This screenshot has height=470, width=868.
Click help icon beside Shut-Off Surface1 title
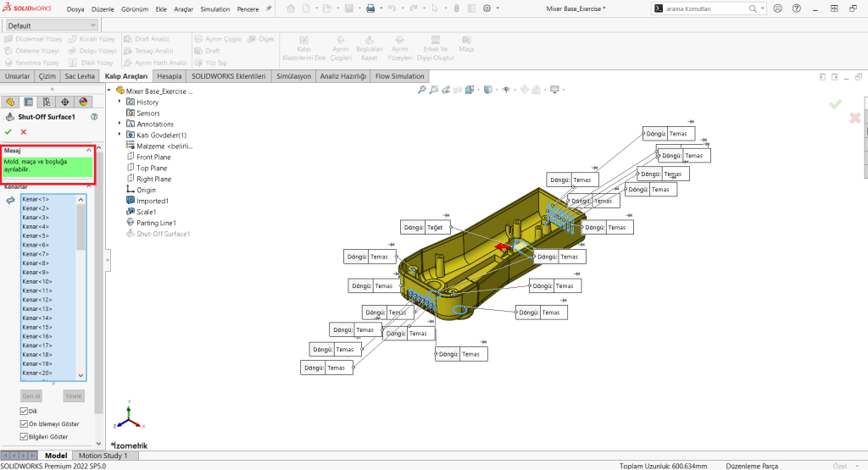tap(94, 117)
